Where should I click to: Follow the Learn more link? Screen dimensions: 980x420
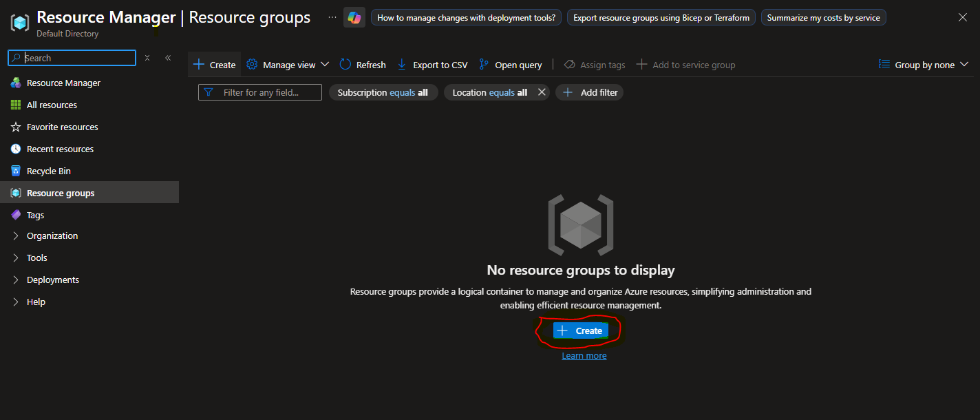tap(584, 356)
